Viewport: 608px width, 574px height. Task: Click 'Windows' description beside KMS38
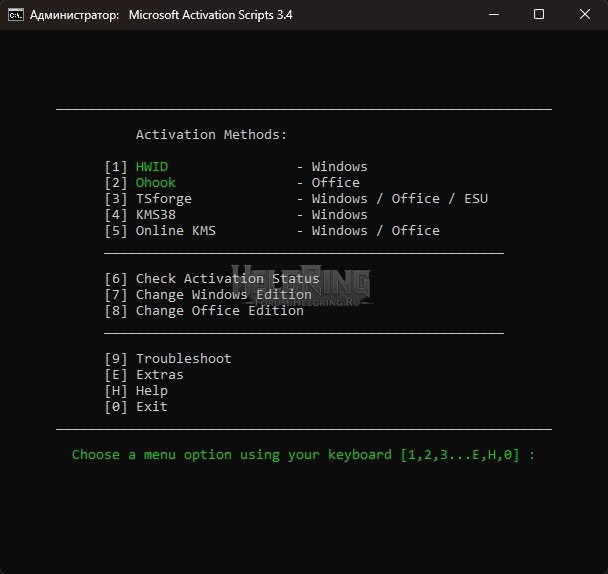coord(340,215)
